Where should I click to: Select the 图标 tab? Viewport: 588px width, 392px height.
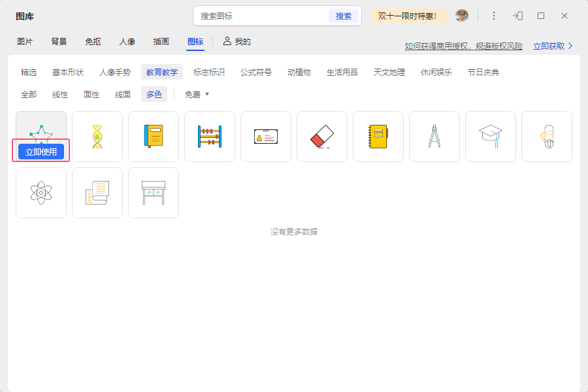coord(195,42)
